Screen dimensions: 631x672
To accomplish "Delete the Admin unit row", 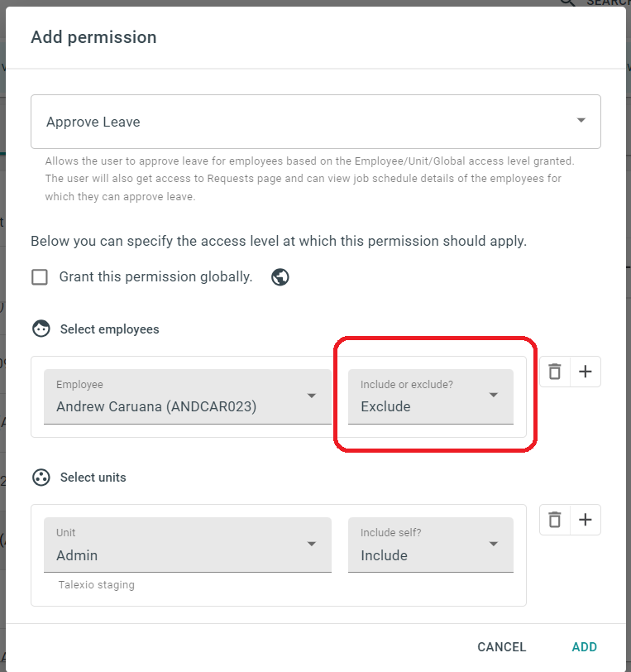I will click(x=555, y=520).
